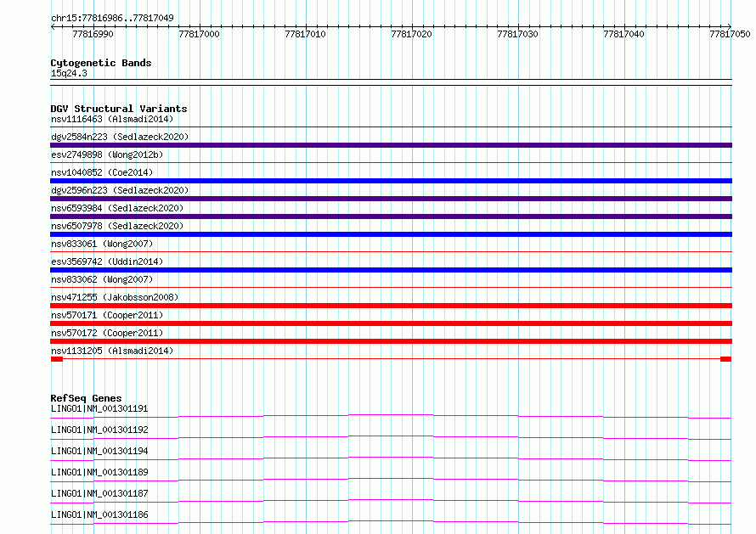Click the right red block of nsv1131205
Screen dimensions: 756x534
click(725, 359)
